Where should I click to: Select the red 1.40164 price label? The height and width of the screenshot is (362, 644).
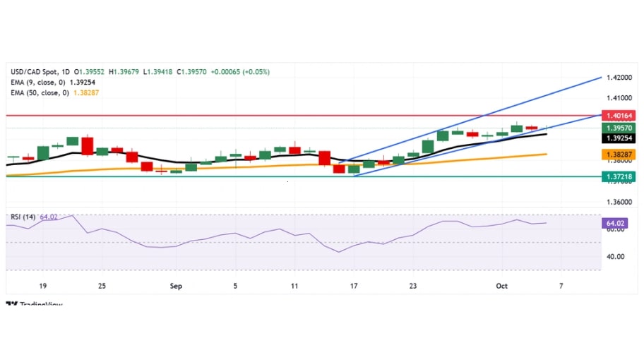[x=618, y=114]
